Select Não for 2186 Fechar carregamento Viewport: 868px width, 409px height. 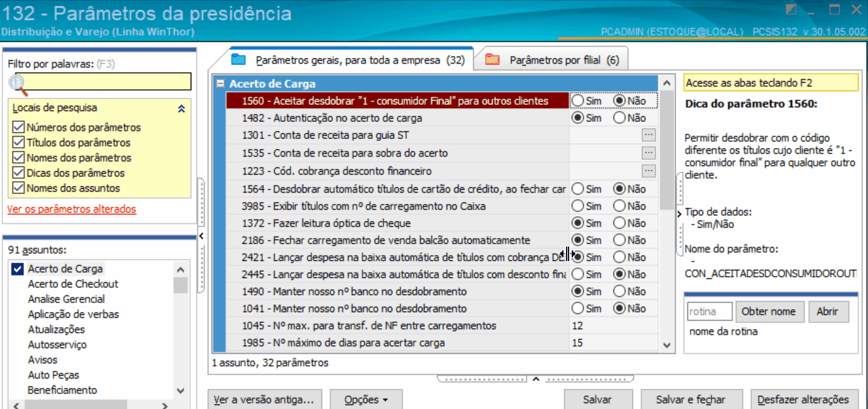pyautogui.click(x=620, y=240)
